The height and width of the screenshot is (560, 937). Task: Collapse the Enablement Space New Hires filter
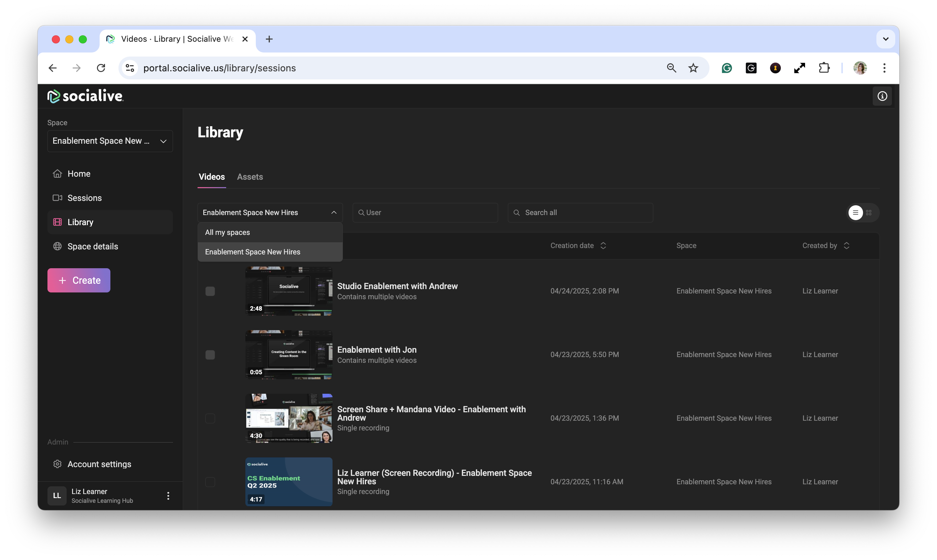pos(270,212)
